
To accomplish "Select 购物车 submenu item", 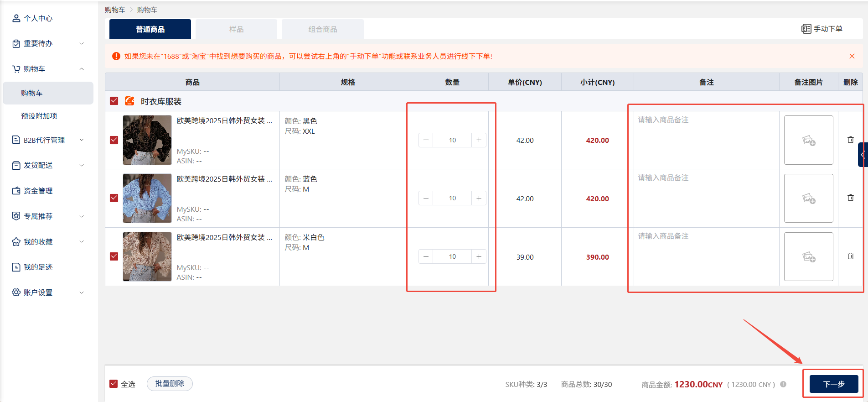I will [48, 93].
